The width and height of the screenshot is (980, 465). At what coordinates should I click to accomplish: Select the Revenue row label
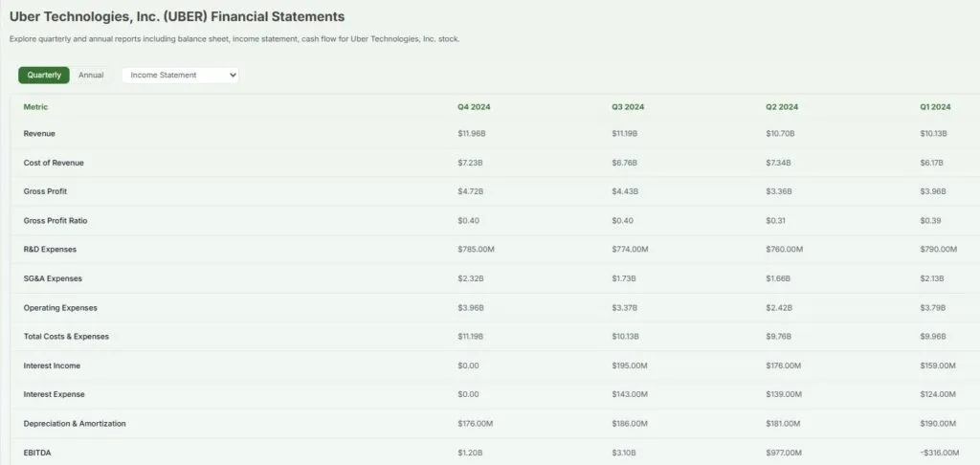[x=39, y=133]
